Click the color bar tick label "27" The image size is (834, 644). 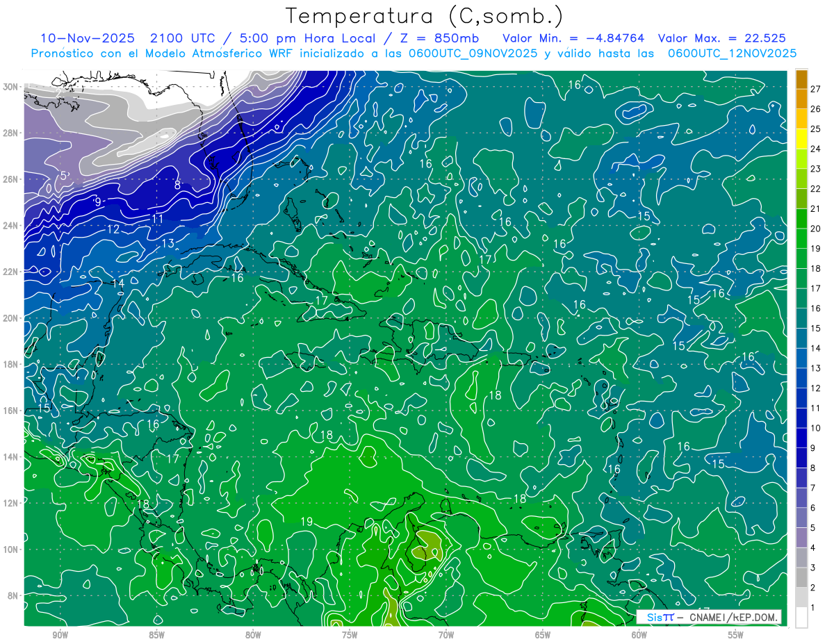[816, 89]
